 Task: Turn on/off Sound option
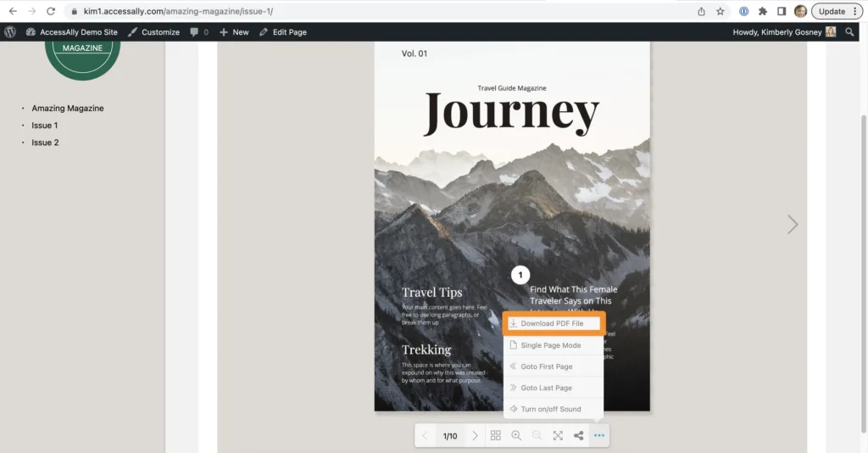click(554, 409)
